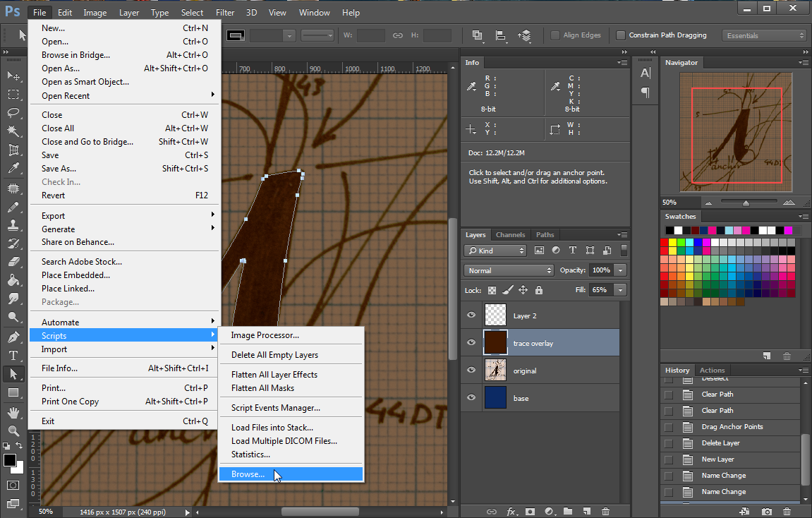The image size is (812, 518).
Task: Switch to the Actions tab
Action: pos(712,370)
